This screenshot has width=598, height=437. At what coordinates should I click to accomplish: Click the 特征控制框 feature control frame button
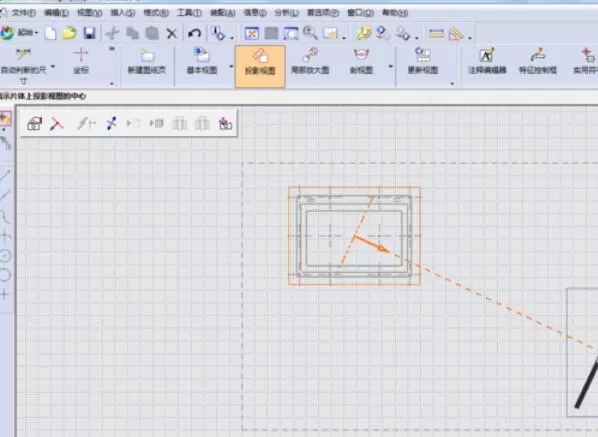(538, 61)
